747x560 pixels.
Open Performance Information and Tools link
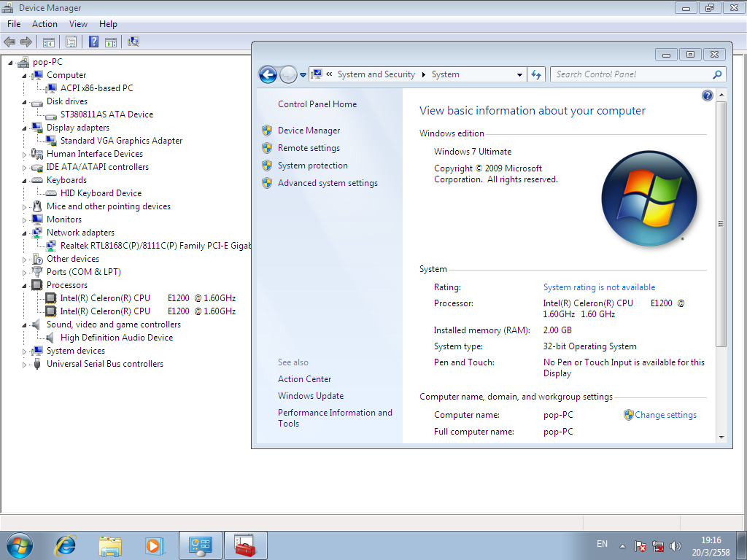(335, 418)
